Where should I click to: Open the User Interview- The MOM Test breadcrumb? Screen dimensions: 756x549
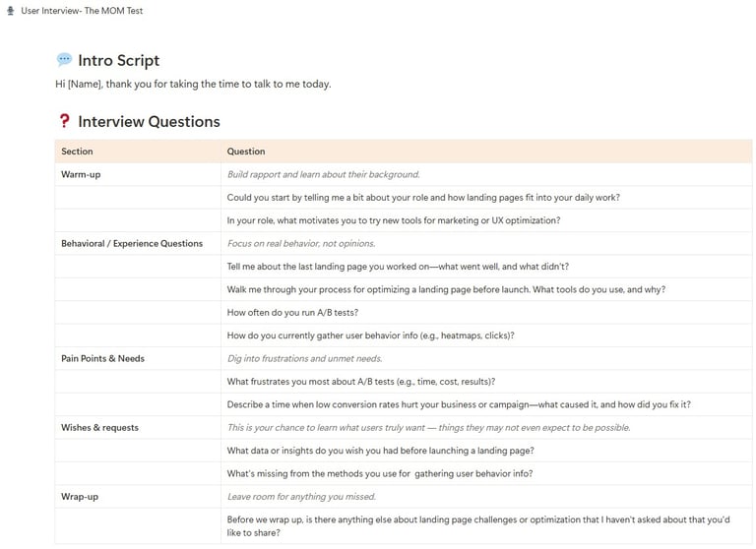[82, 11]
